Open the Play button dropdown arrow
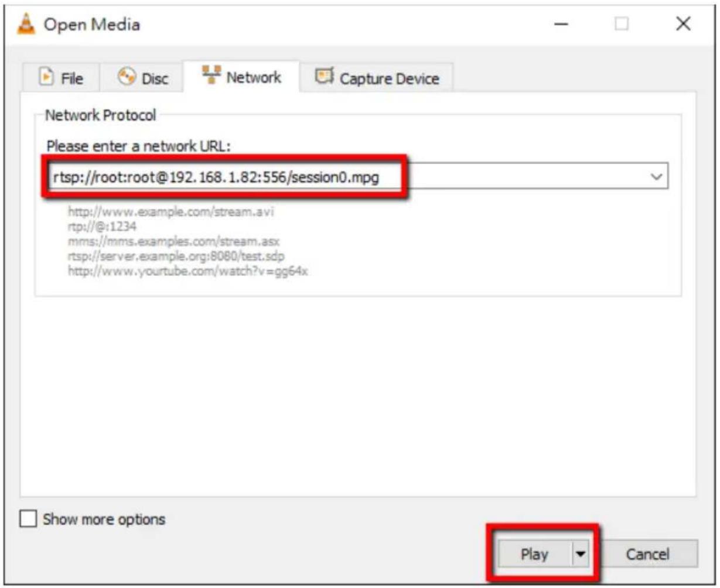The image size is (720, 588). click(x=580, y=553)
